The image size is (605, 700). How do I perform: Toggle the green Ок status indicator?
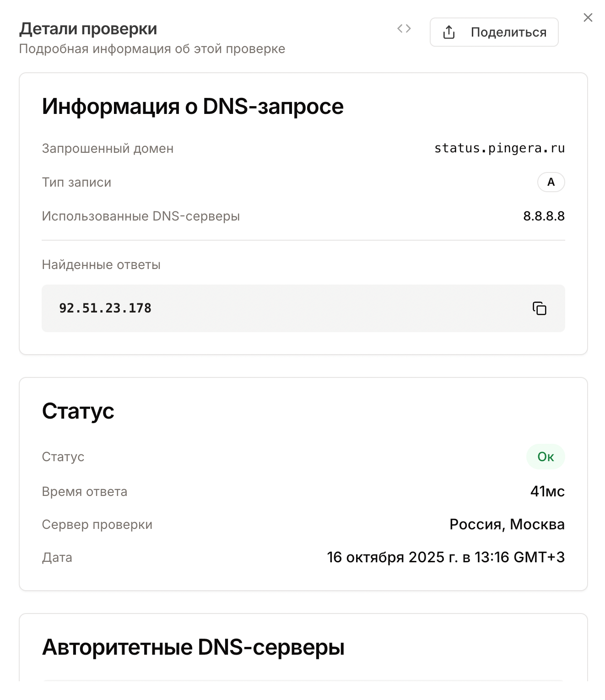coord(545,456)
